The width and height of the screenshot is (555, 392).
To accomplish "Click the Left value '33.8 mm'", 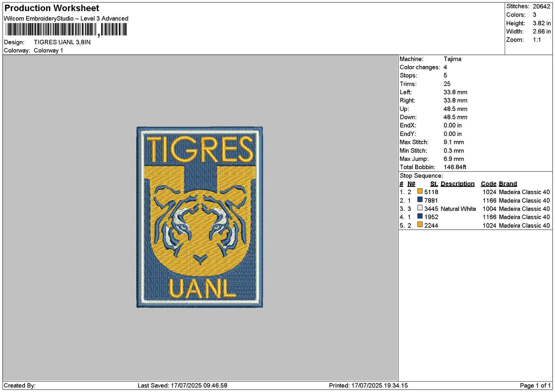I will click(x=456, y=92).
